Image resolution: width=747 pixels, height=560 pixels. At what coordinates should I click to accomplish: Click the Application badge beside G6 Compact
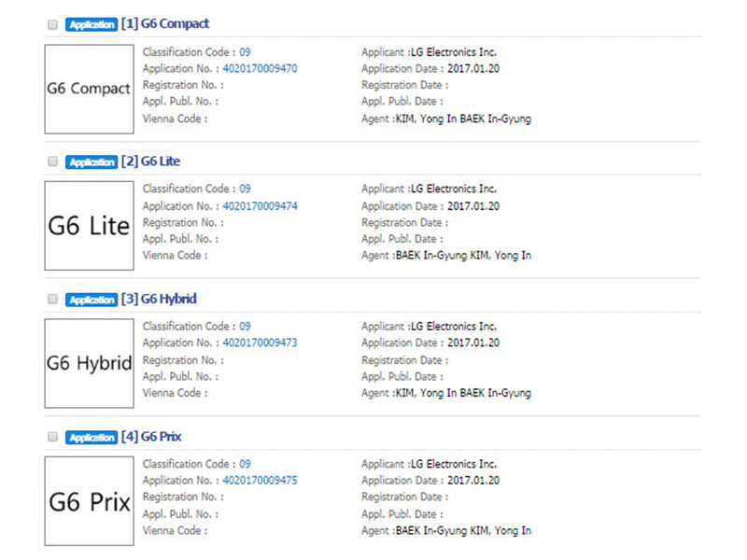[92, 24]
